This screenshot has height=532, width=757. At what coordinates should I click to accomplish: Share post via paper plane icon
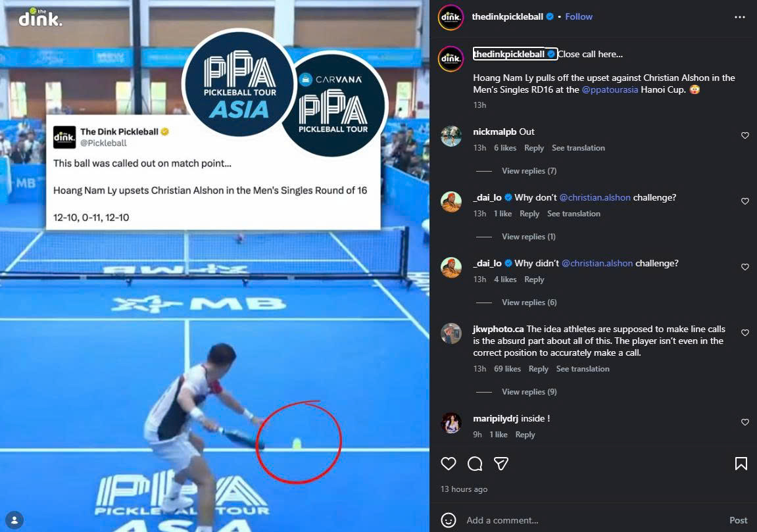coord(501,464)
